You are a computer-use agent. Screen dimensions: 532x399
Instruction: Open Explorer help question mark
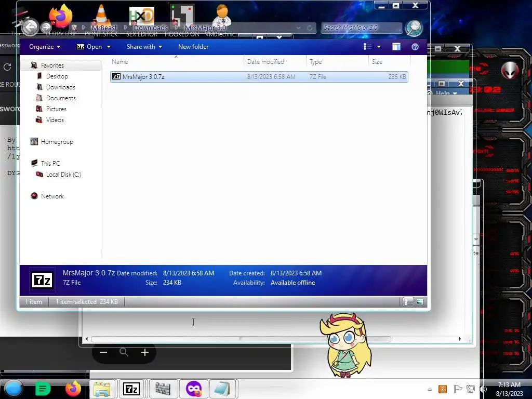tap(415, 47)
